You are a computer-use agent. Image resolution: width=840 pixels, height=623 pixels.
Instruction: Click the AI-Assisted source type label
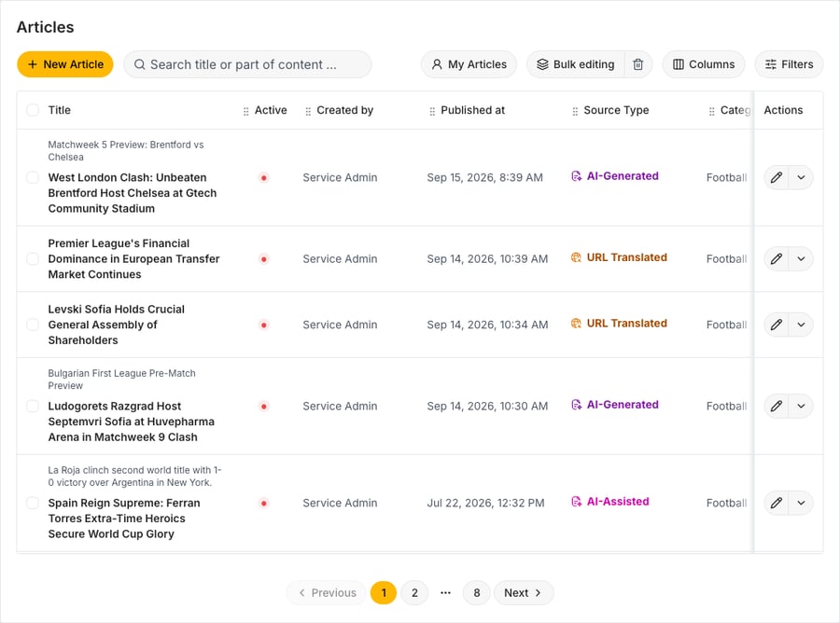pyautogui.click(x=618, y=502)
